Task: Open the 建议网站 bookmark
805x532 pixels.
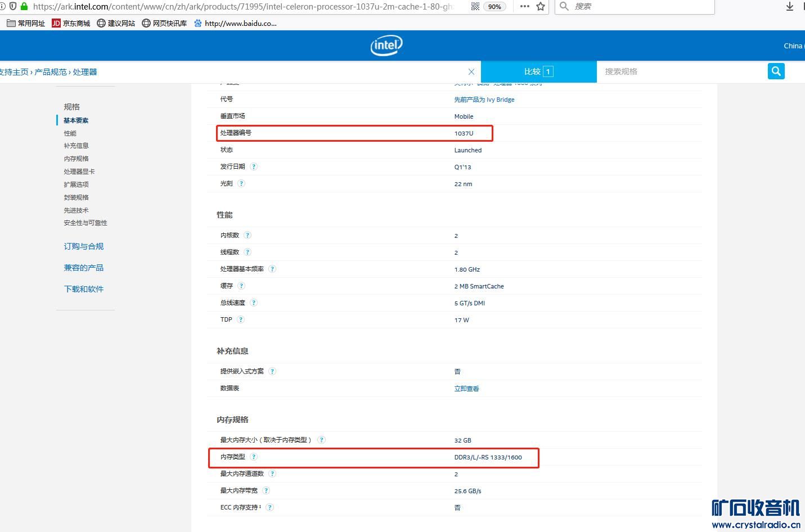Action: click(x=116, y=23)
